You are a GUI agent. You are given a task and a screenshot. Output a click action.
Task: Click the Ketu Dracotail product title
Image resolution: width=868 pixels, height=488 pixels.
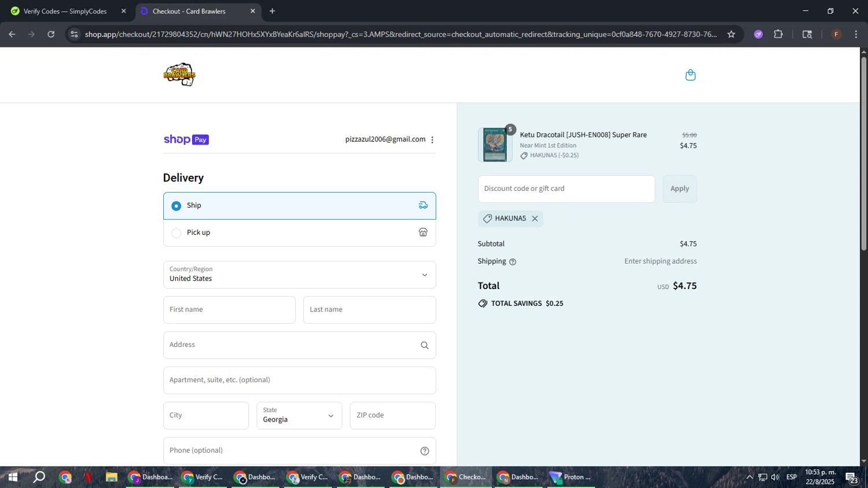pyautogui.click(x=583, y=135)
